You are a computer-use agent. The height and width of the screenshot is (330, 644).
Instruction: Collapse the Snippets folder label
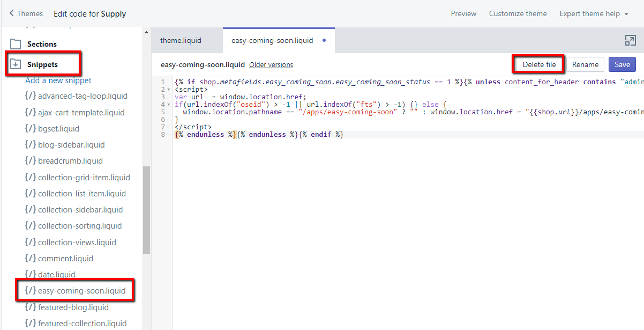pyautogui.click(x=42, y=64)
